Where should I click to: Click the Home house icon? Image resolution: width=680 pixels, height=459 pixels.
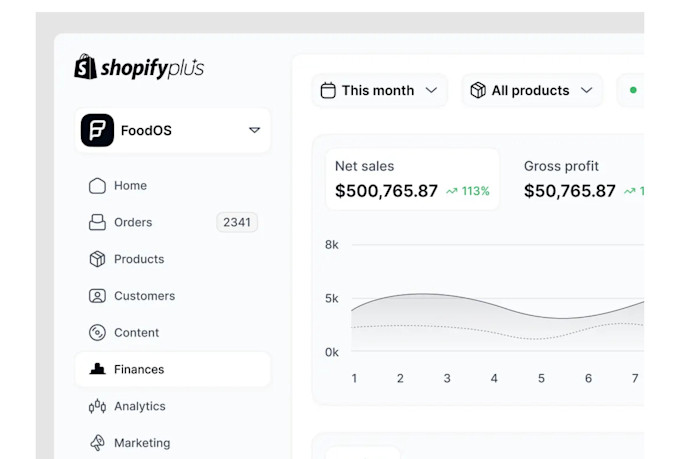tap(97, 186)
